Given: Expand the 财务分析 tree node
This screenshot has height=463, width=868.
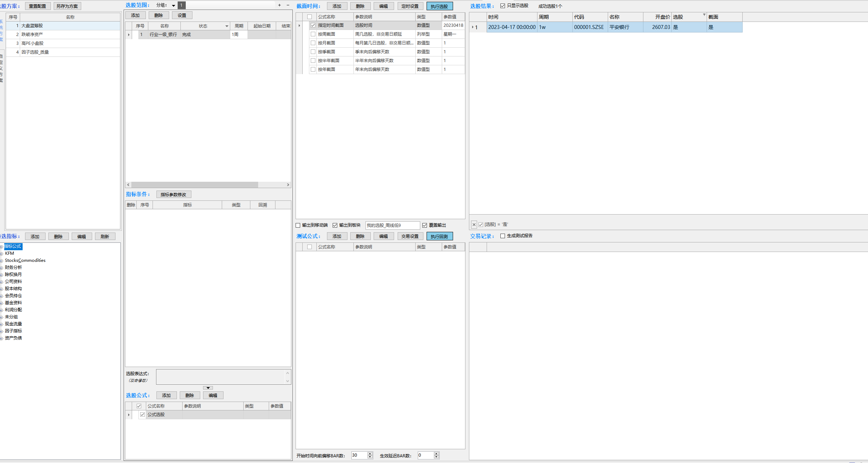Looking at the screenshot, I should [1, 268].
